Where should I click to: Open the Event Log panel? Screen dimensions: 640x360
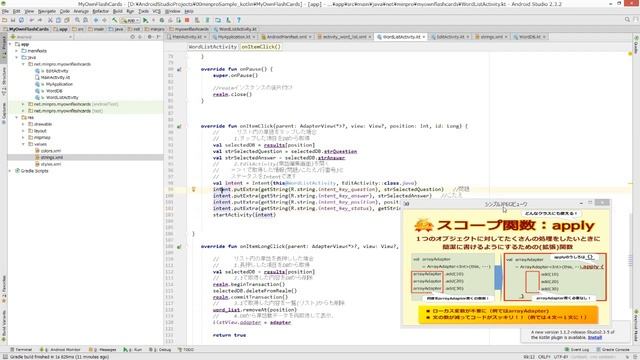[577, 350]
